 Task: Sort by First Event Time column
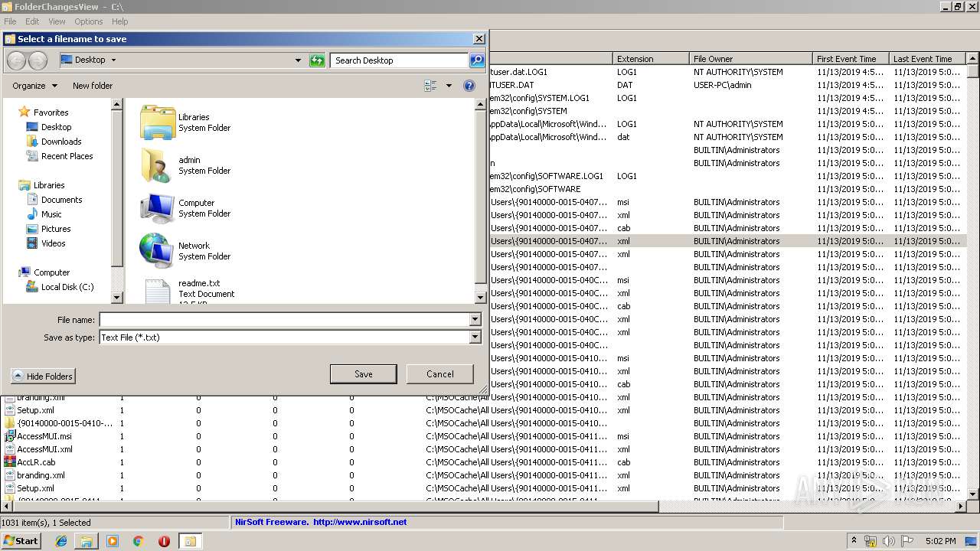coord(851,59)
